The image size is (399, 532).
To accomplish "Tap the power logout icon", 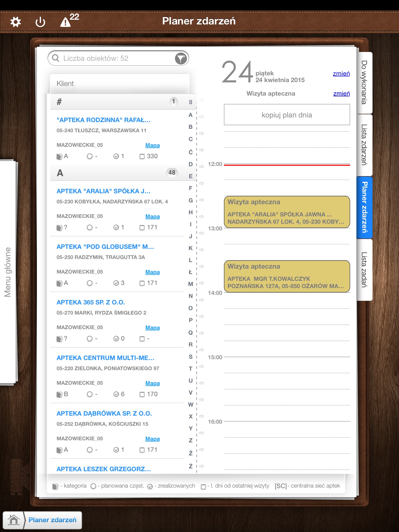I will pyautogui.click(x=40, y=22).
